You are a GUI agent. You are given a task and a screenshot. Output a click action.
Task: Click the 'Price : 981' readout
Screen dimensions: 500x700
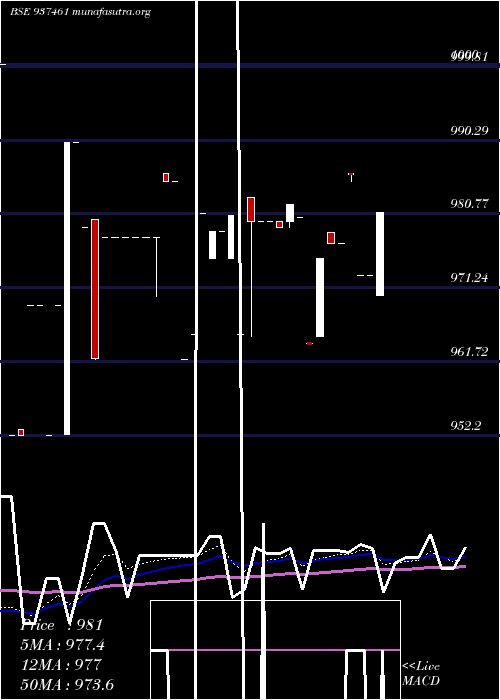tap(62, 625)
